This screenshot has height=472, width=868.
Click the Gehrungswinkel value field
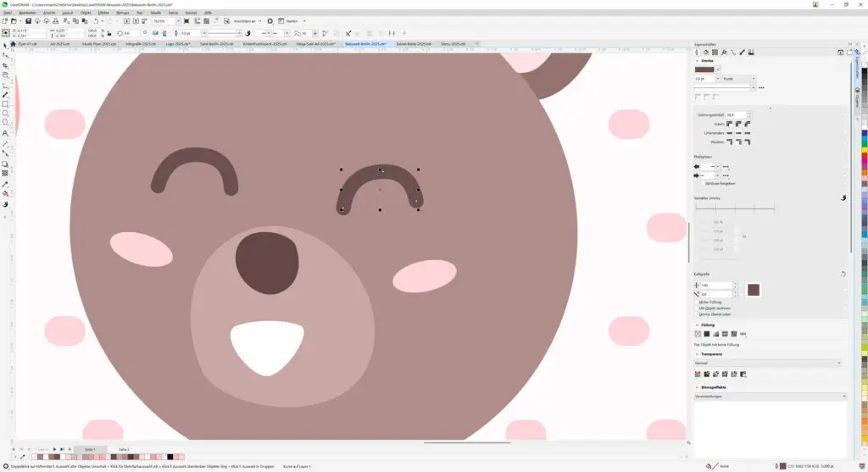[736, 115]
